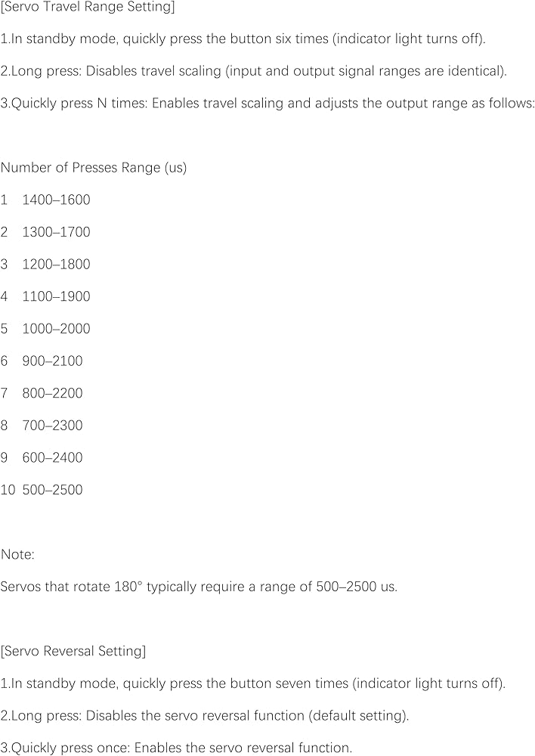The width and height of the screenshot is (535, 756).
Task: Click the 'Number of Presses Range (us)' header
Action: point(94,168)
